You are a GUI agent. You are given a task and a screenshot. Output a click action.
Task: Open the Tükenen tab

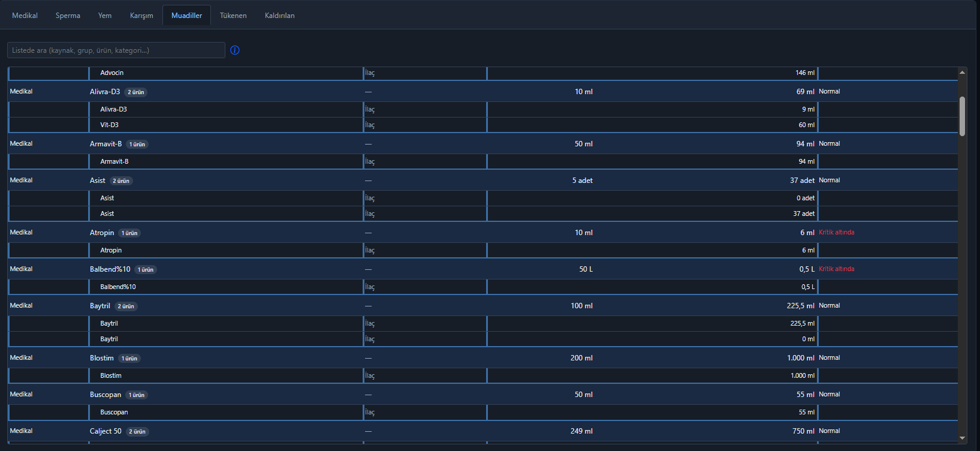(x=233, y=16)
